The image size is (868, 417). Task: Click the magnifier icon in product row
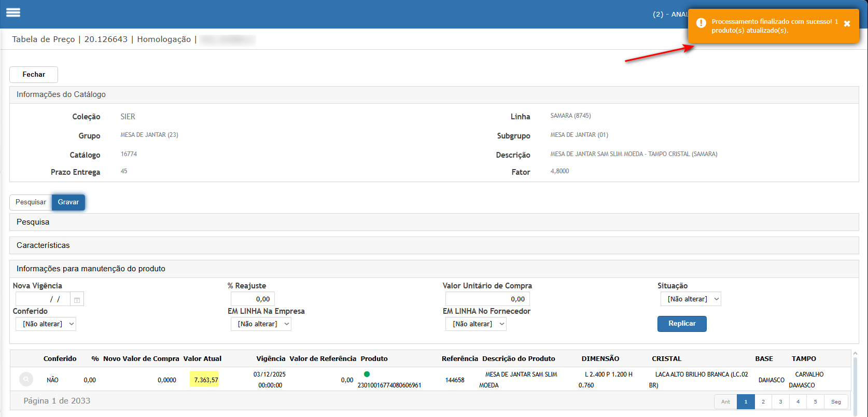pyautogui.click(x=26, y=380)
